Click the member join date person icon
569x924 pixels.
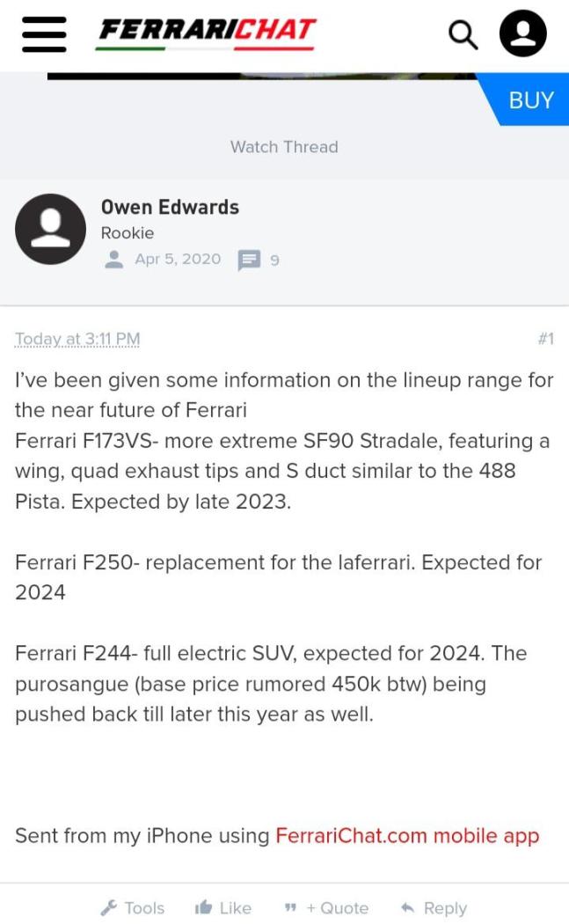click(114, 260)
